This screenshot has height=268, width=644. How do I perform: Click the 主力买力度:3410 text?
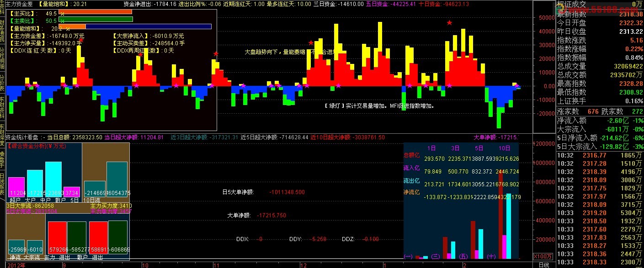[111, 206]
